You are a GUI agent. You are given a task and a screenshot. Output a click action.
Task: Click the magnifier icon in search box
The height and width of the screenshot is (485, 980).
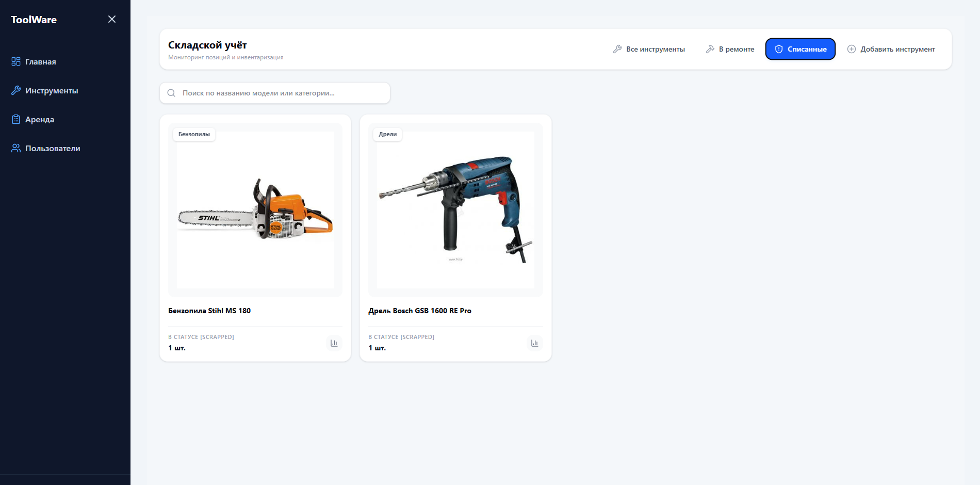(x=171, y=93)
